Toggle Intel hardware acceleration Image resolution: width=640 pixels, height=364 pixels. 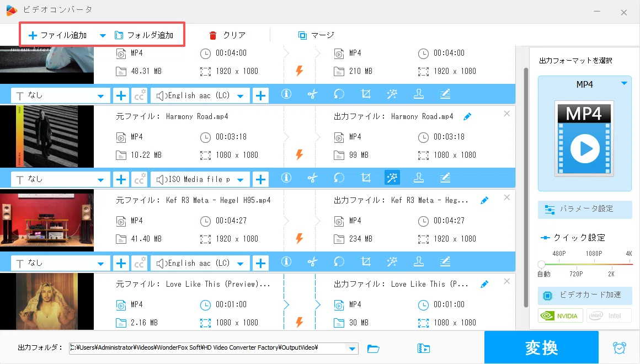coord(609,316)
